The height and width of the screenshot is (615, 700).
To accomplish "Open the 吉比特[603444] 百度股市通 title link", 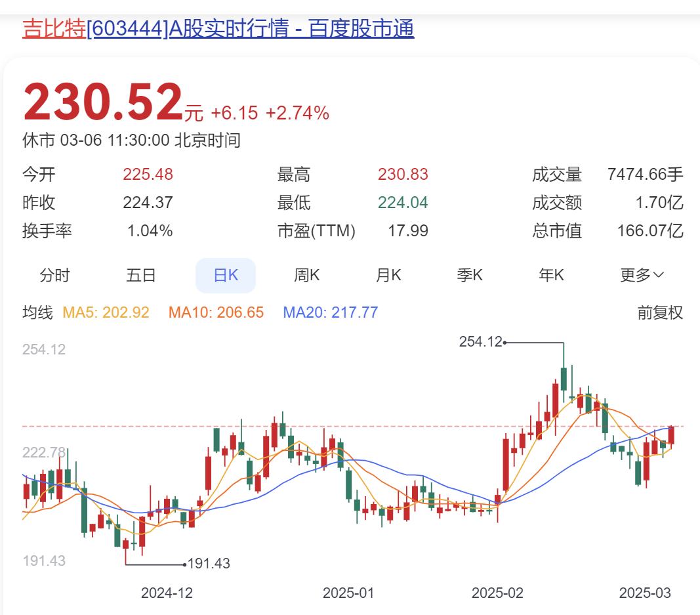I will pyautogui.click(x=218, y=28).
